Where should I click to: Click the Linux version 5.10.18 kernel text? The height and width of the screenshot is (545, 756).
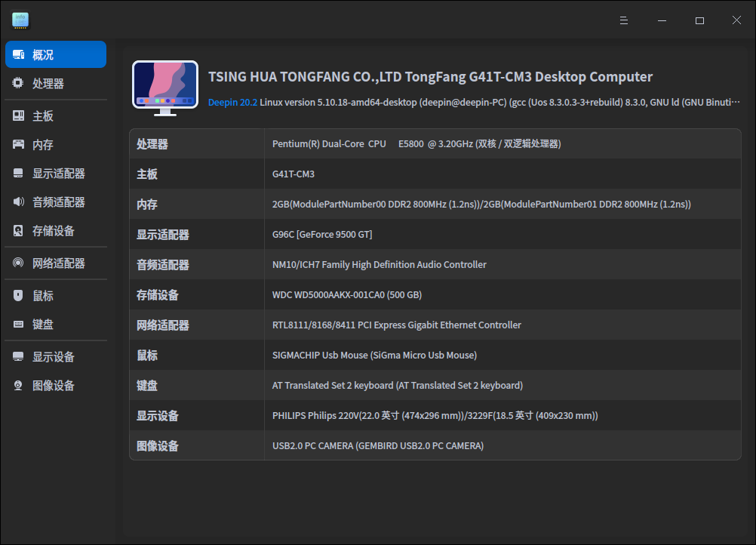[499, 102]
